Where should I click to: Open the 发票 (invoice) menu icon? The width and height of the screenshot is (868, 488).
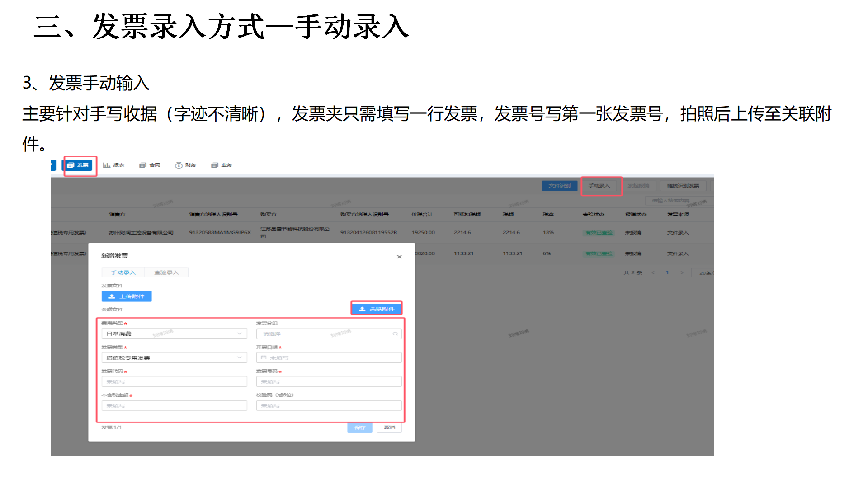click(71, 165)
